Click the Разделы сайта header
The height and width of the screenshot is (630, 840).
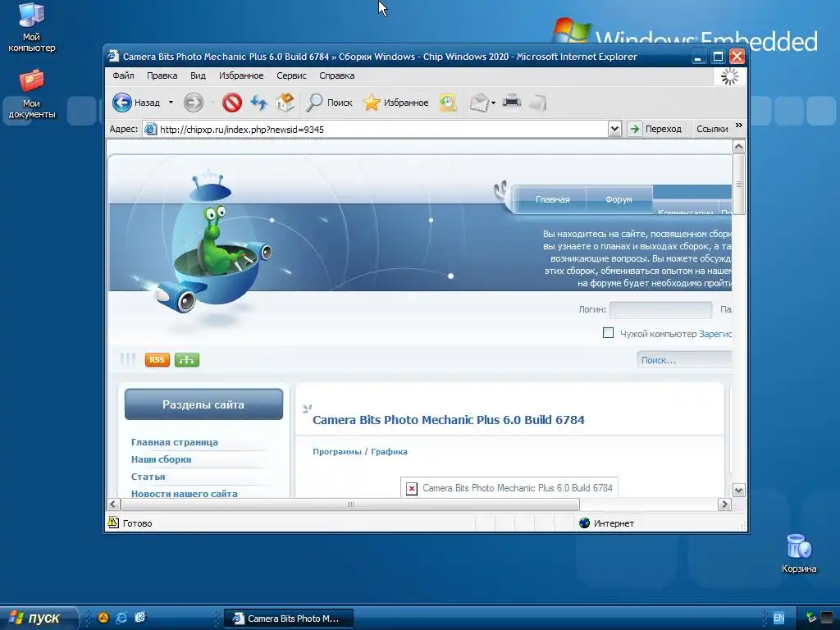pyautogui.click(x=203, y=404)
